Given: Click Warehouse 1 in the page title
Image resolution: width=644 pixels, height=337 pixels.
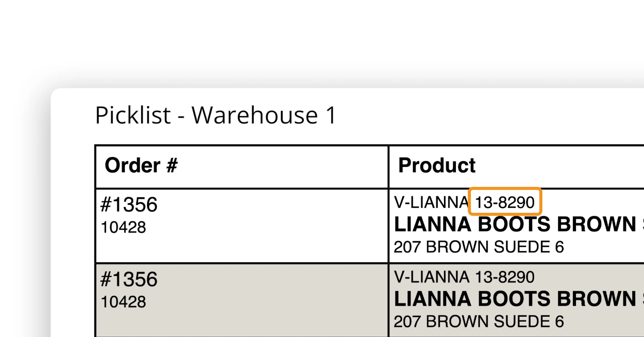Looking at the screenshot, I should (x=264, y=115).
